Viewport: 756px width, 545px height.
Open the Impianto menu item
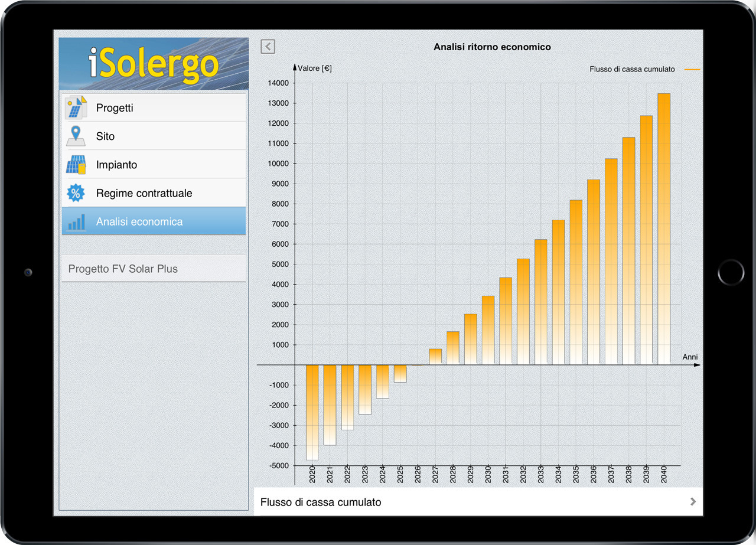tap(154, 165)
